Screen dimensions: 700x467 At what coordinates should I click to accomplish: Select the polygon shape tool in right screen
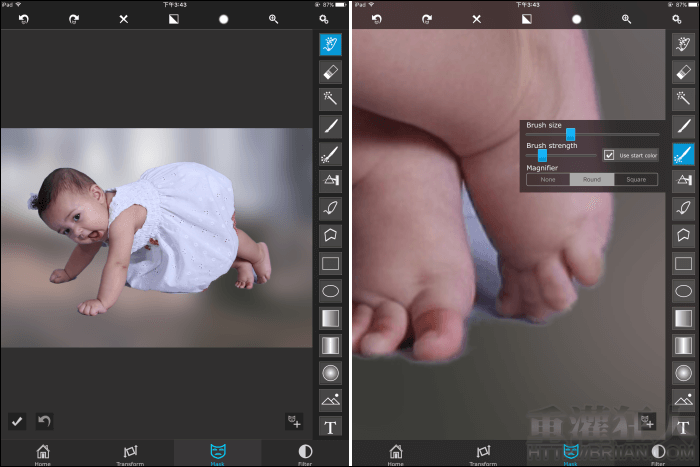683,235
